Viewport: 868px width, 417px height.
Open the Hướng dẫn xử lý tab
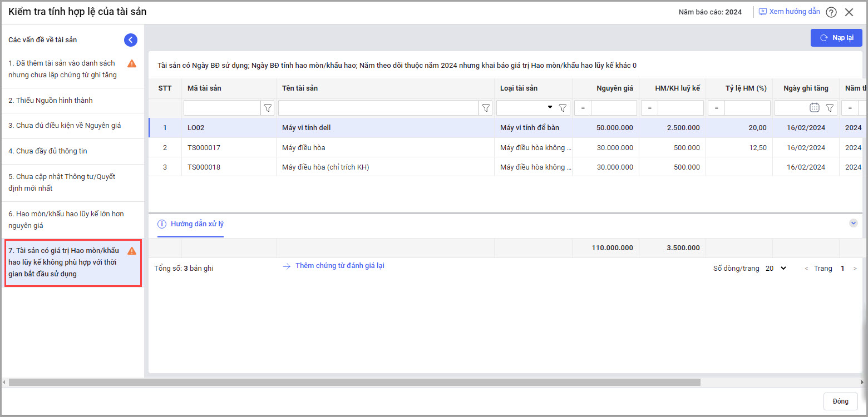tap(191, 224)
